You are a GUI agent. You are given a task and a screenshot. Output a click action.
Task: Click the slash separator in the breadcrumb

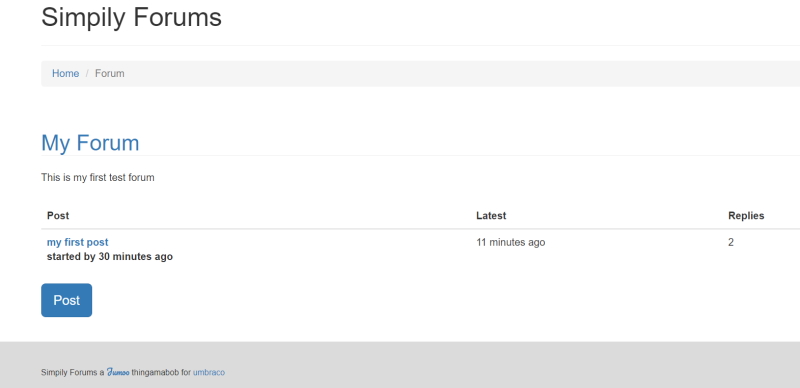click(87, 74)
